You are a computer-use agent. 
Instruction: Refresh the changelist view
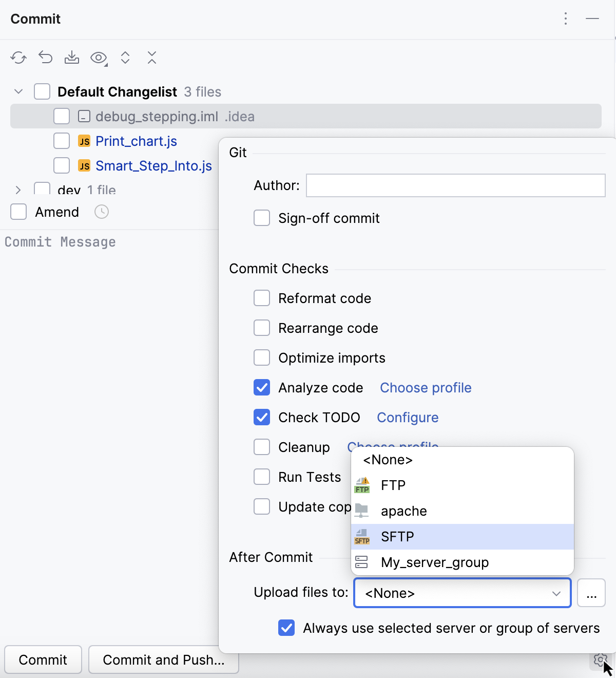18,58
